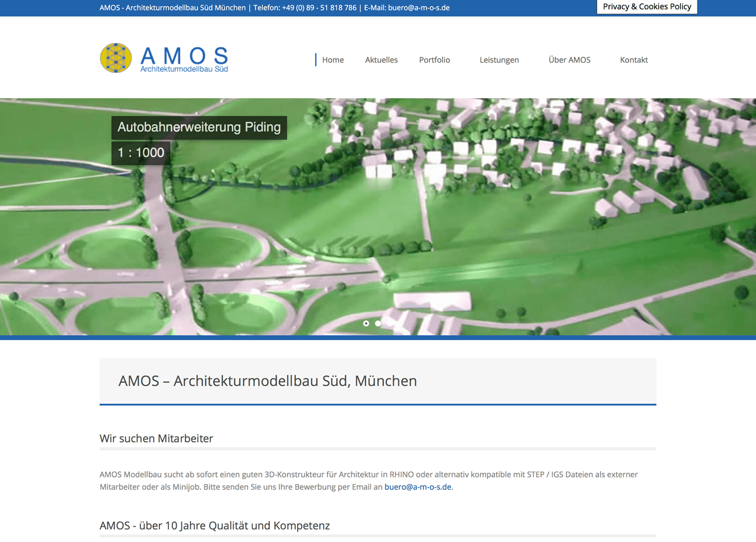Image resolution: width=756 pixels, height=542 pixels.
Task: Click the highway model slider image
Action: tap(378, 217)
